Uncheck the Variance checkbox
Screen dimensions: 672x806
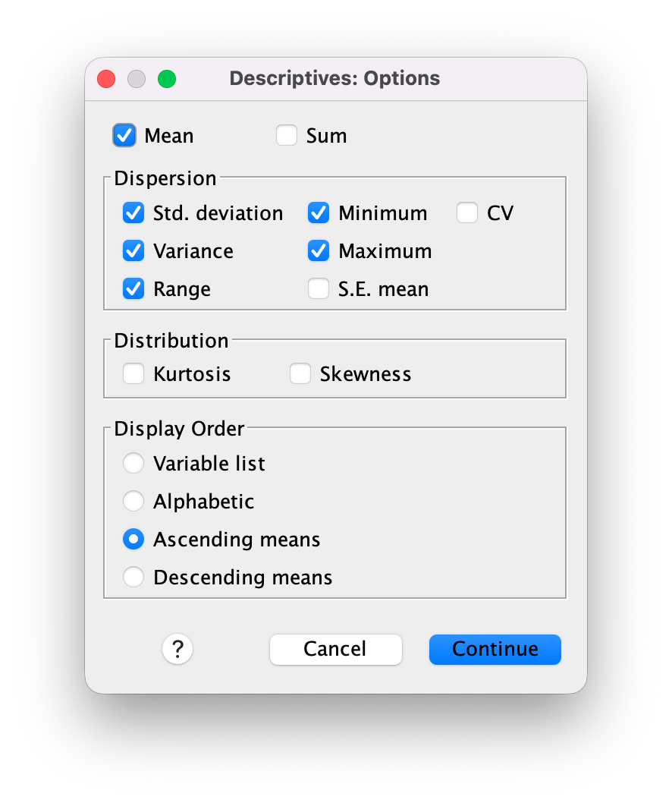tap(133, 251)
